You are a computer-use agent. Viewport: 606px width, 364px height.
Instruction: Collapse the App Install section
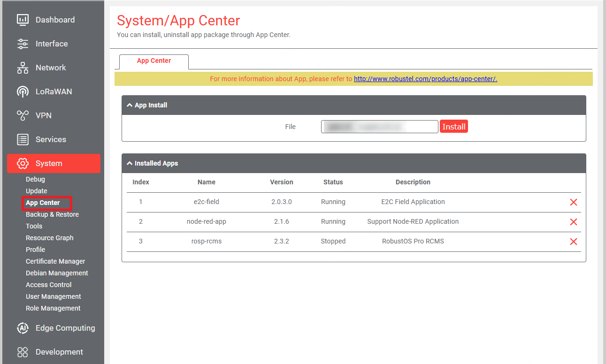click(130, 105)
